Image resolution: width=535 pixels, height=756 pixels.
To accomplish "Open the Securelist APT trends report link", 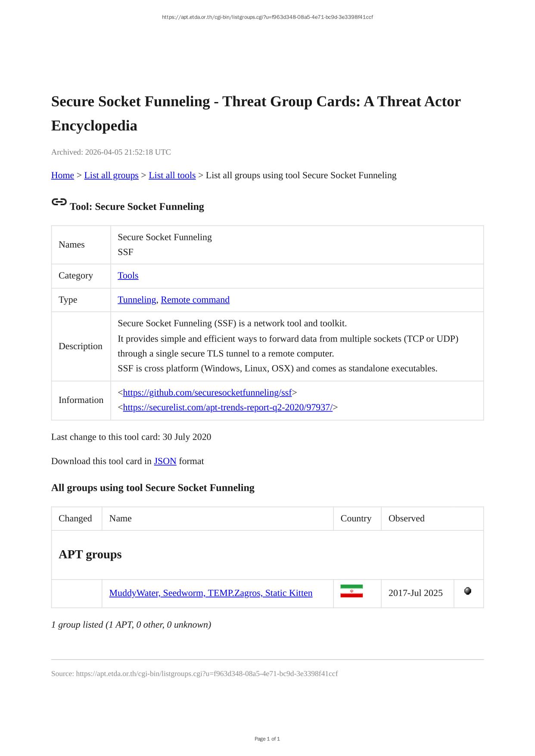I will click(x=227, y=407).
